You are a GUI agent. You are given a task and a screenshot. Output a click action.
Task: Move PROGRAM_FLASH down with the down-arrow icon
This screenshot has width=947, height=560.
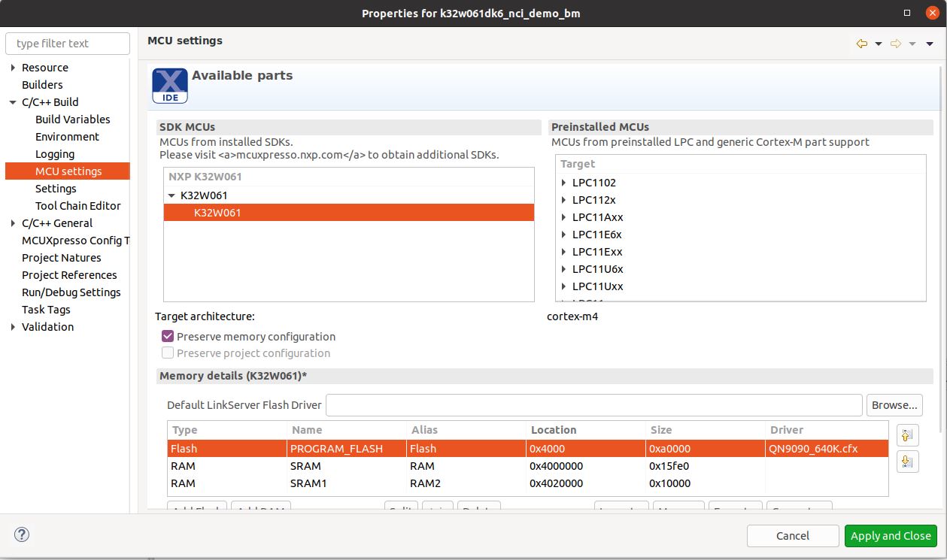(907, 462)
